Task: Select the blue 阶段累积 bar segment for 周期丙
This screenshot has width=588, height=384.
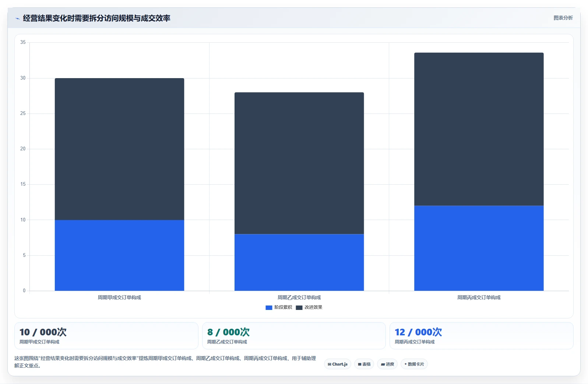Action: (x=479, y=248)
